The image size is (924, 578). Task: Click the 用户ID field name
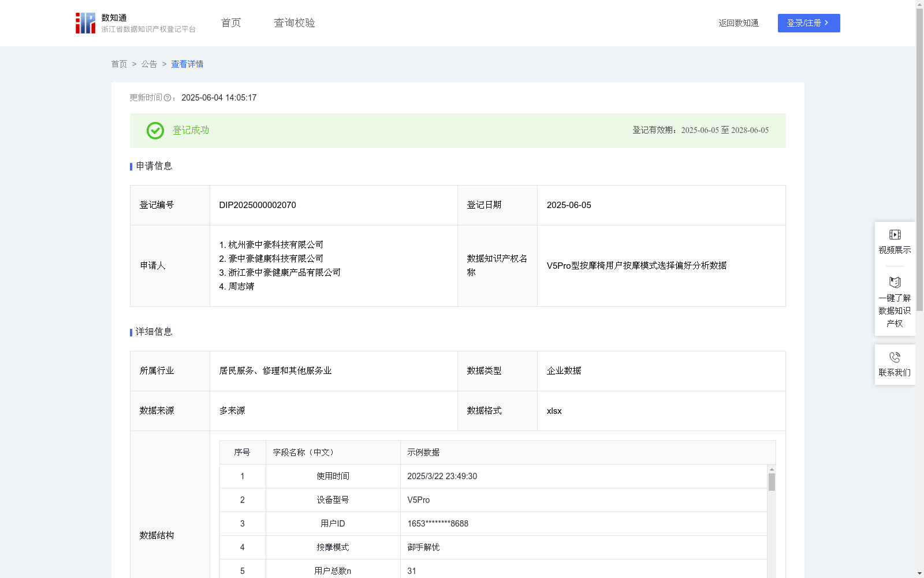[x=333, y=524]
